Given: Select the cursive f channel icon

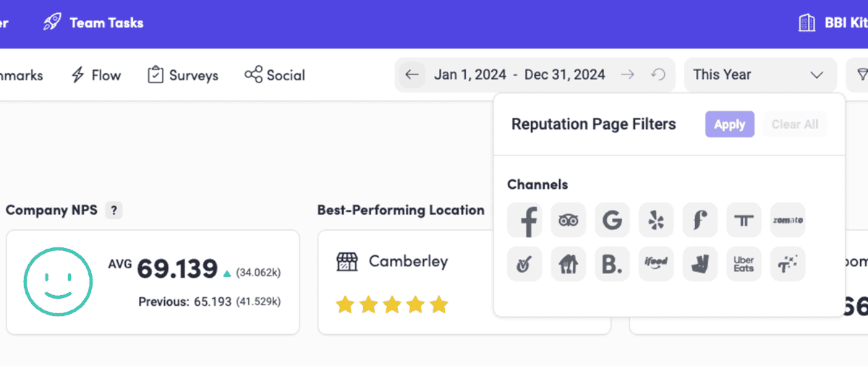Looking at the screenshot, I should click(x=700, y=220).
